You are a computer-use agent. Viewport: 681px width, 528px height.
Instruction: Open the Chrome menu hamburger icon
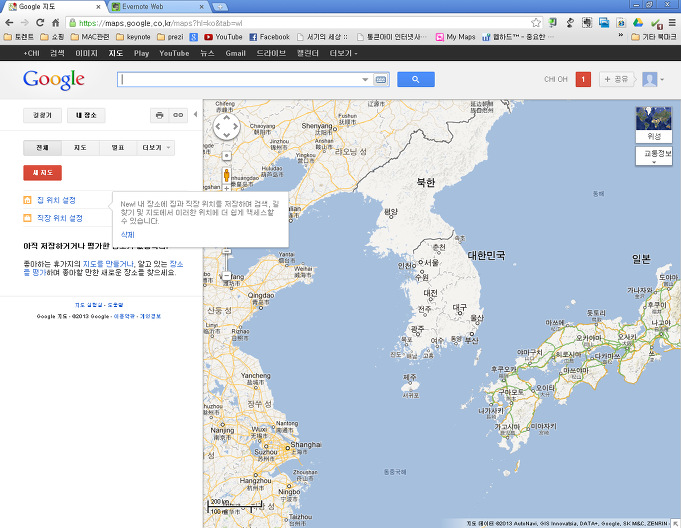pyautogui.click(x=672, y=23)
